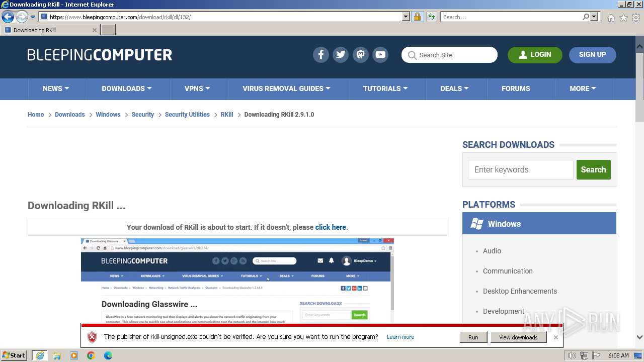Open the RKill breadcrumb link

point(227,115)
